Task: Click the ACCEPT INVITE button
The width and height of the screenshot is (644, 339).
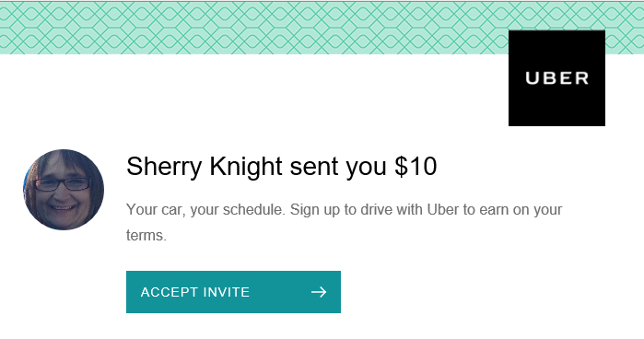Action: click(233, 292)
